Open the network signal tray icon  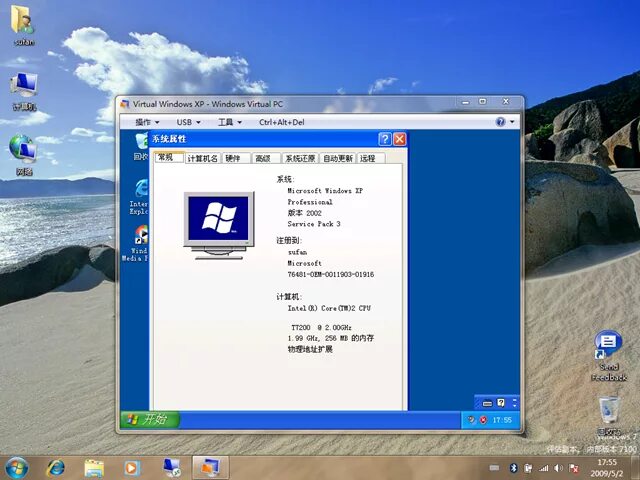click(x=543, y=468)
